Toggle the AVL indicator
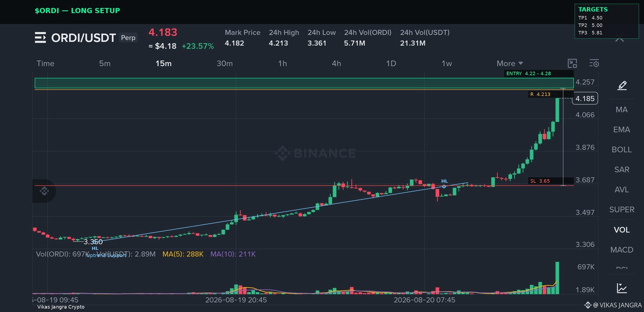This screenshot has height=312, width=644. pyautogui.click(x=622, y=190)
